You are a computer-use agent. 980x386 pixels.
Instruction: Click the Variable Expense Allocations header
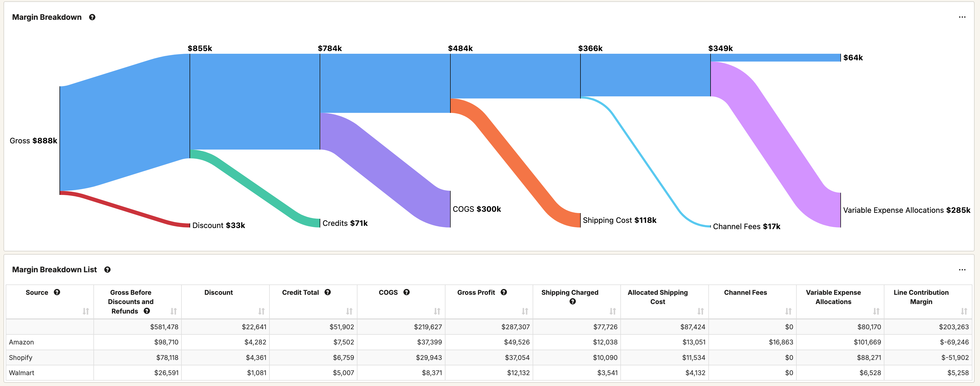(833, 297)
